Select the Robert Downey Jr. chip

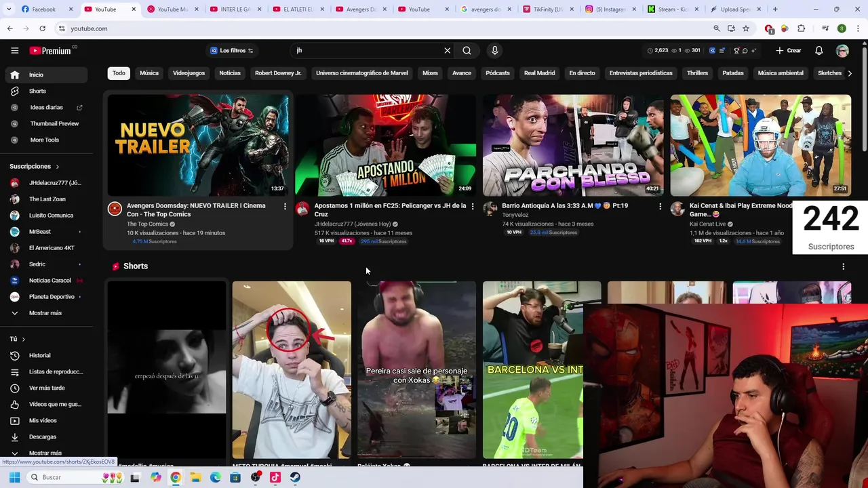coord(278,73)
